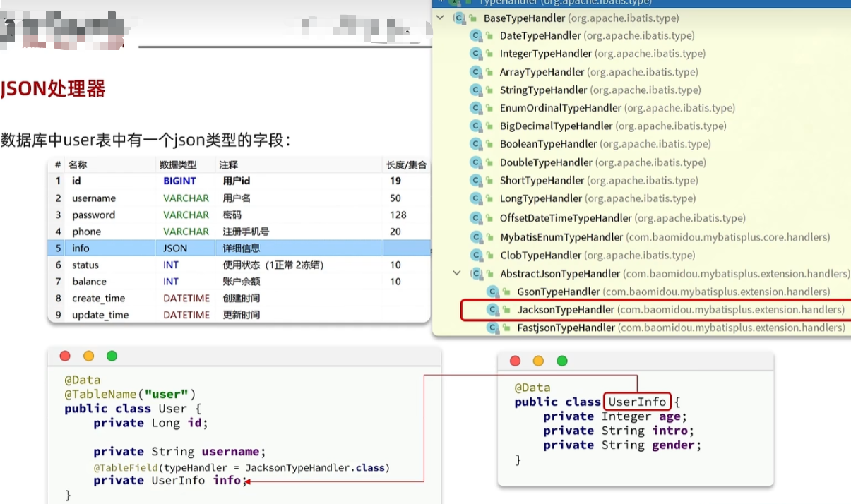Click the red close dot on User code window
The image size is (851, 504).
(65, 356)
